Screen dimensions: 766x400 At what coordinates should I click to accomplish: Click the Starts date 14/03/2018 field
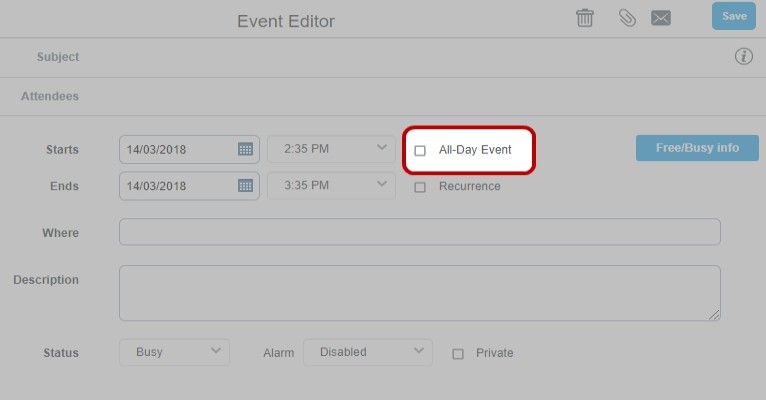click(178, 149)
